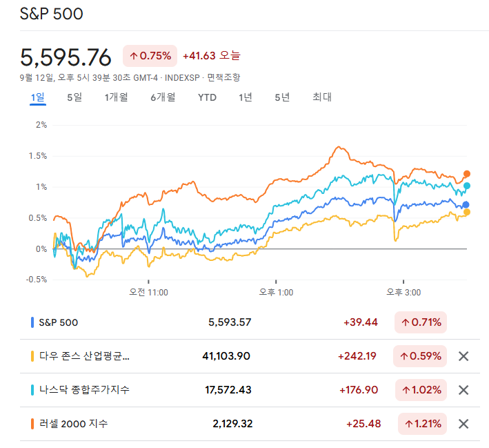Click the 오전 11:00 axis label
This screenshot has width=489, height=448.
click(148, 293)
